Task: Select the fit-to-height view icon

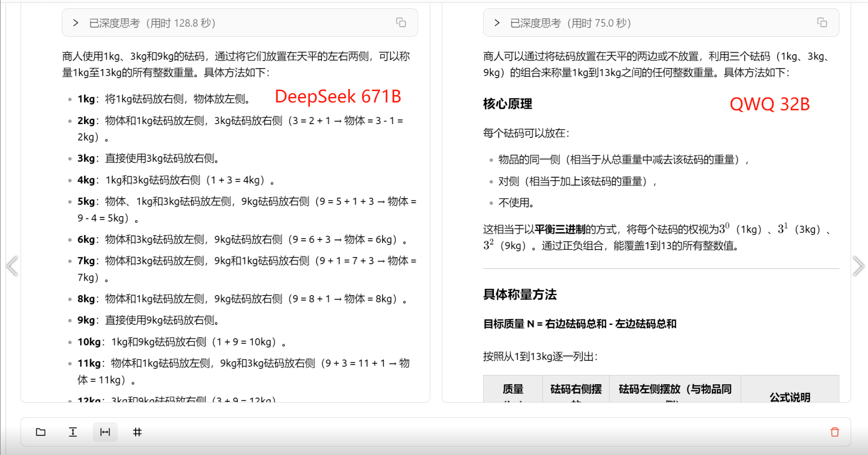Action: tap(73, 432)
